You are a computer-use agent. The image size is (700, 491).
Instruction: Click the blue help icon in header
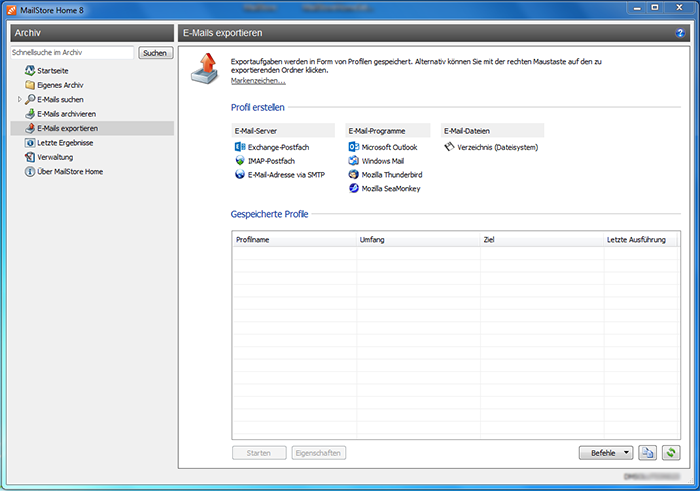[x=680, y=33]
